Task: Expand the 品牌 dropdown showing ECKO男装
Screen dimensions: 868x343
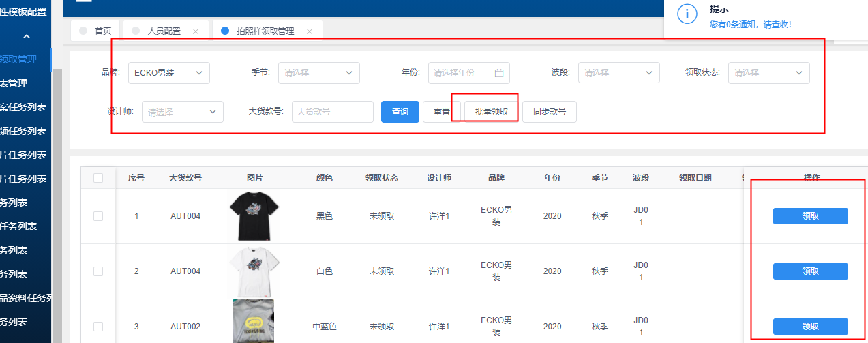Action: pyautogui.click(x=168, y=73)
